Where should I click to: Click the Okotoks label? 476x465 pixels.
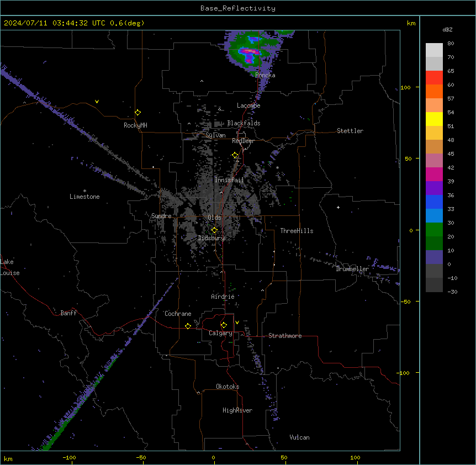pos(228,387)
